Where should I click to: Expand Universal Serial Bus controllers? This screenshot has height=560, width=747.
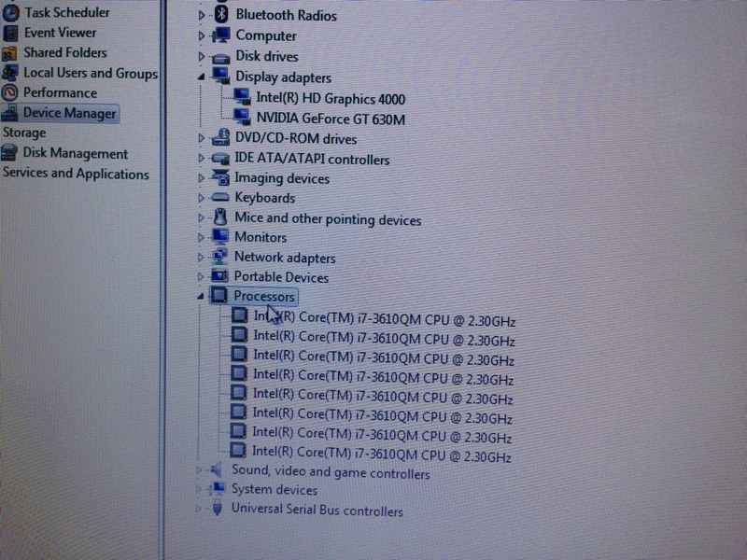200,510
